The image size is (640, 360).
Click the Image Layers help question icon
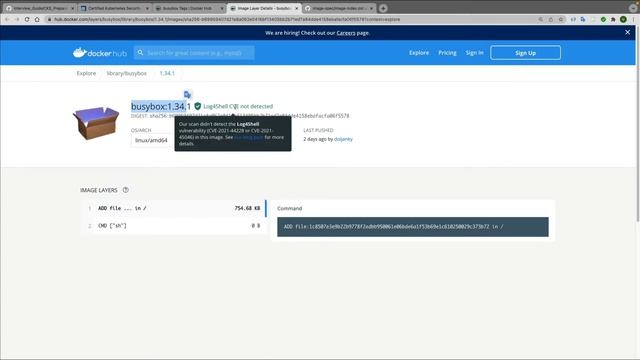click(x=126, y=190)
